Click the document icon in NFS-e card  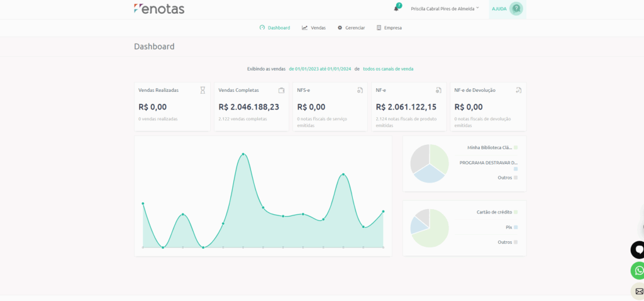(360, 90)
